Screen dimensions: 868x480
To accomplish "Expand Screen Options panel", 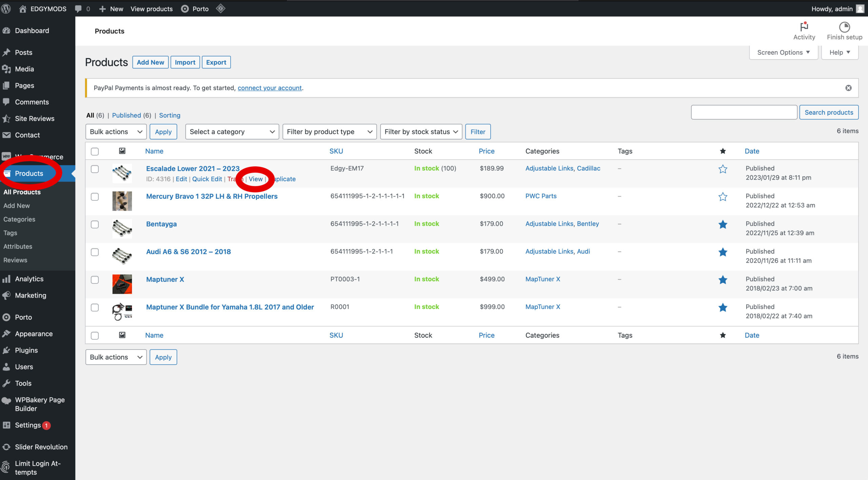I will pos(783,52).
